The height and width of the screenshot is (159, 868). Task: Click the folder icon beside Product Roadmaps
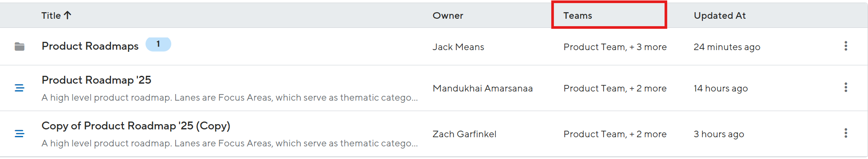20,47
